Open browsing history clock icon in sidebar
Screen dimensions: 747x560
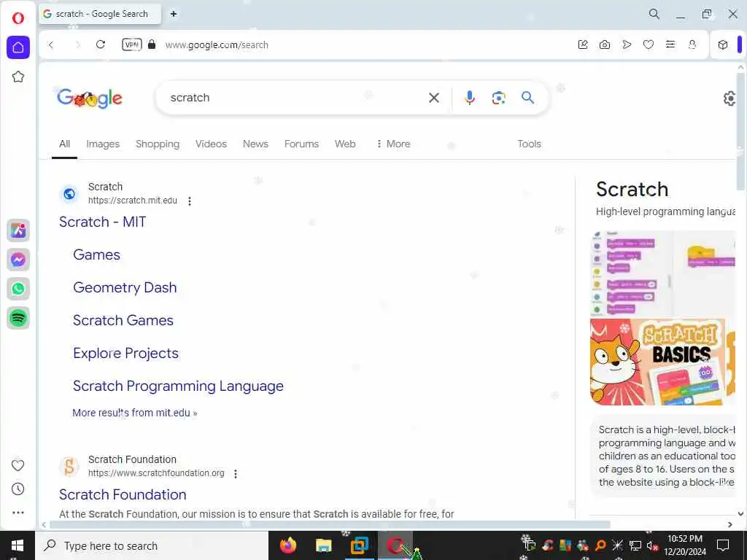[x=18, y=489]
